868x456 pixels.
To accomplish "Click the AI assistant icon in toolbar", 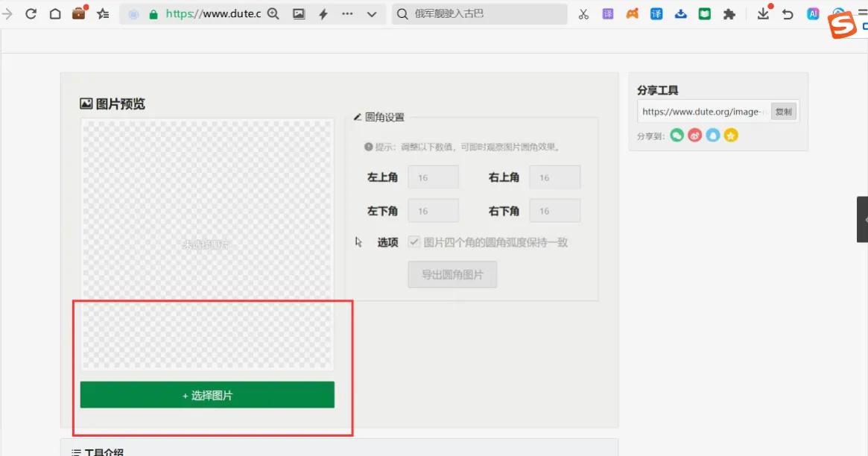I will (x=812, y=13).
